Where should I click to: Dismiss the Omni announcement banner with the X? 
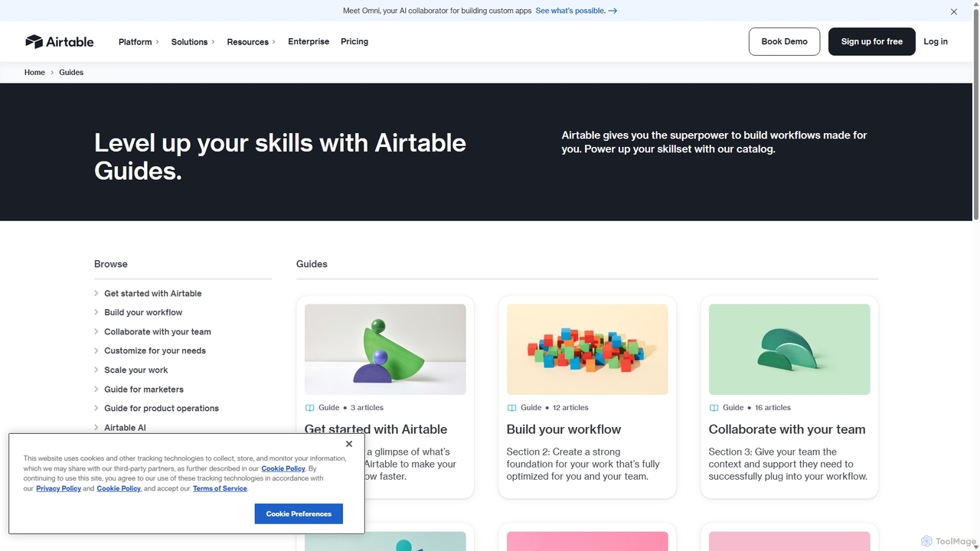(x=954, y=11)
